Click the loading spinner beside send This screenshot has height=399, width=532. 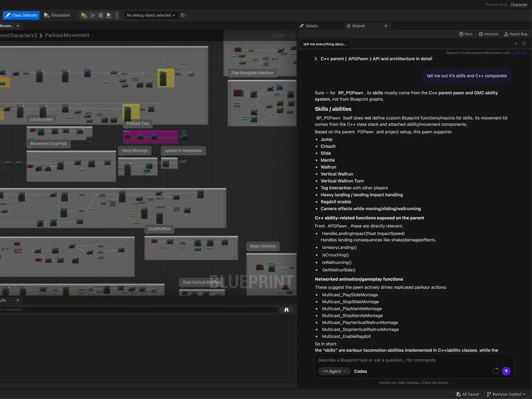[495, 371]
